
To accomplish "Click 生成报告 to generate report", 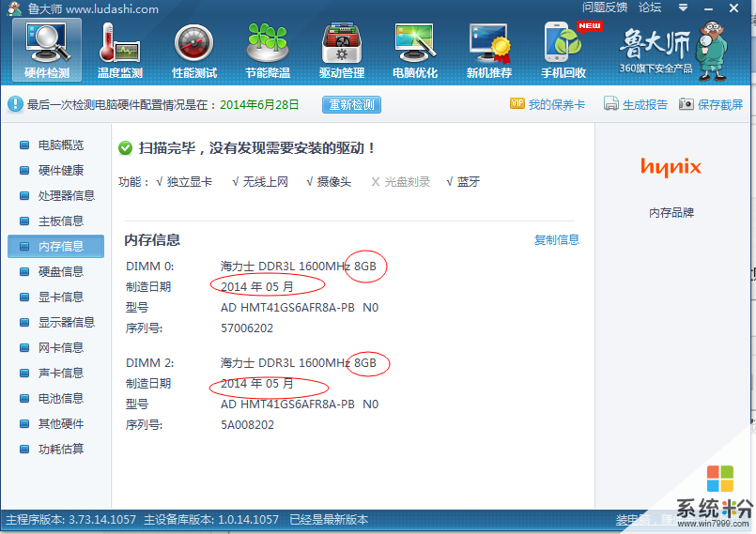I will 636,104.
